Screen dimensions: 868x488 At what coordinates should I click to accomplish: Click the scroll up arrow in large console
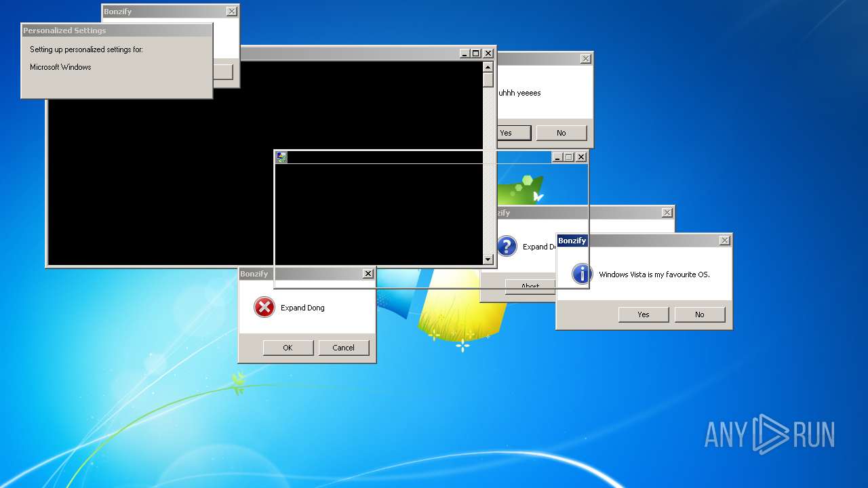click(488, 66)
